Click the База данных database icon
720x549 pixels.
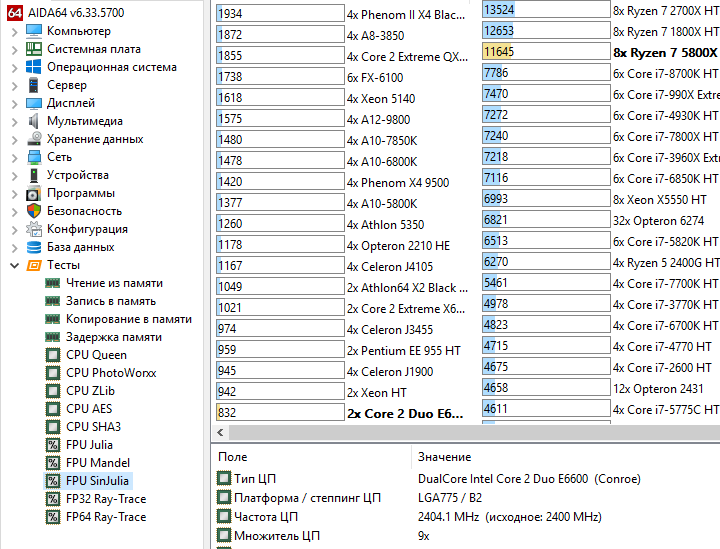click(34, 247)
